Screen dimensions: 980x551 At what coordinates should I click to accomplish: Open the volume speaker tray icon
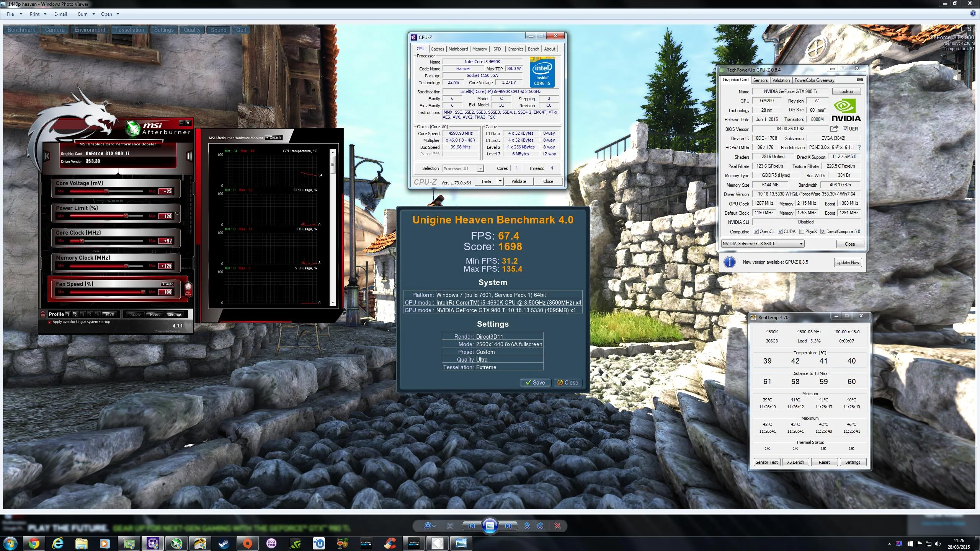tap(938, 544)
